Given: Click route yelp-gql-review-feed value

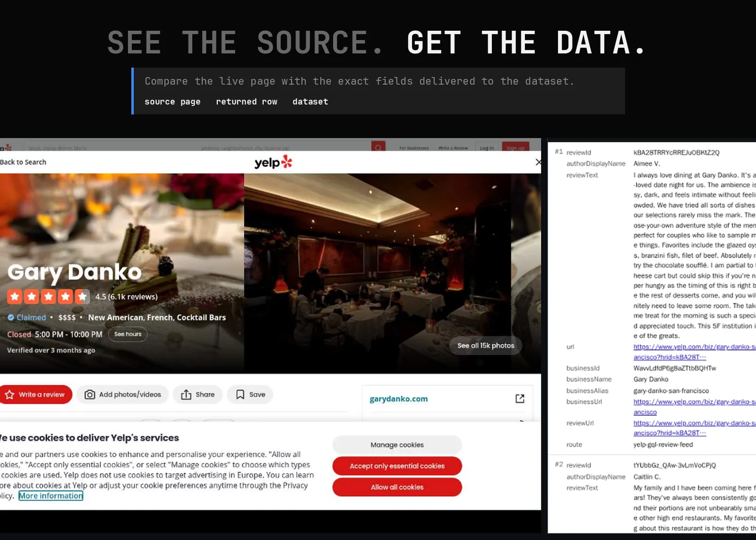Looking at the screenshot, I should pyautogui.click(x=663, y=444).
